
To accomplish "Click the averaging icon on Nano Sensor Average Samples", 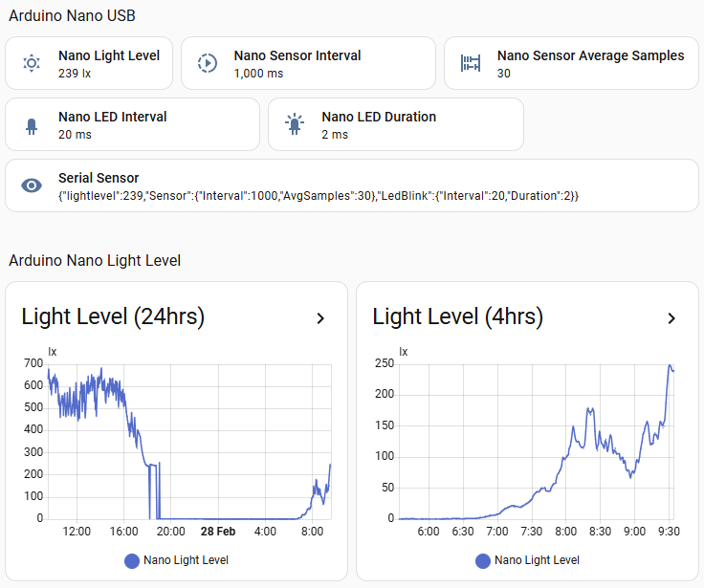I will pyautogui.click(x=471, y=63).
